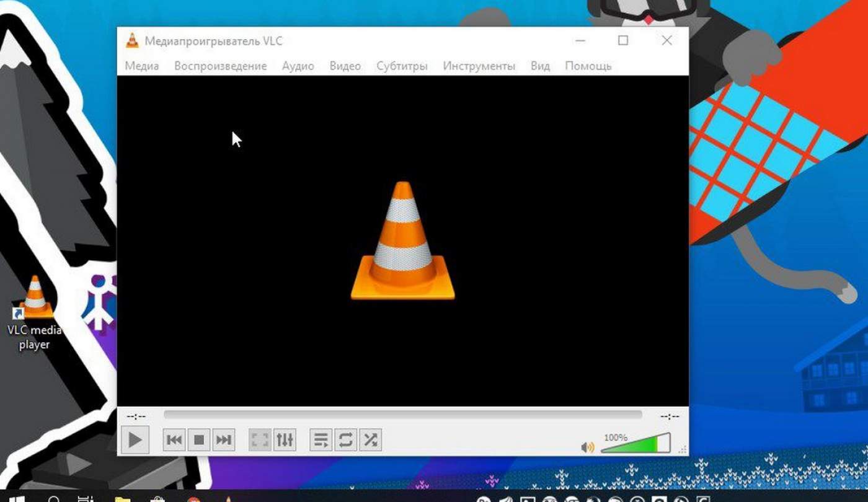
Task: Set volume on the green volume slider
Action: point(636,443)
